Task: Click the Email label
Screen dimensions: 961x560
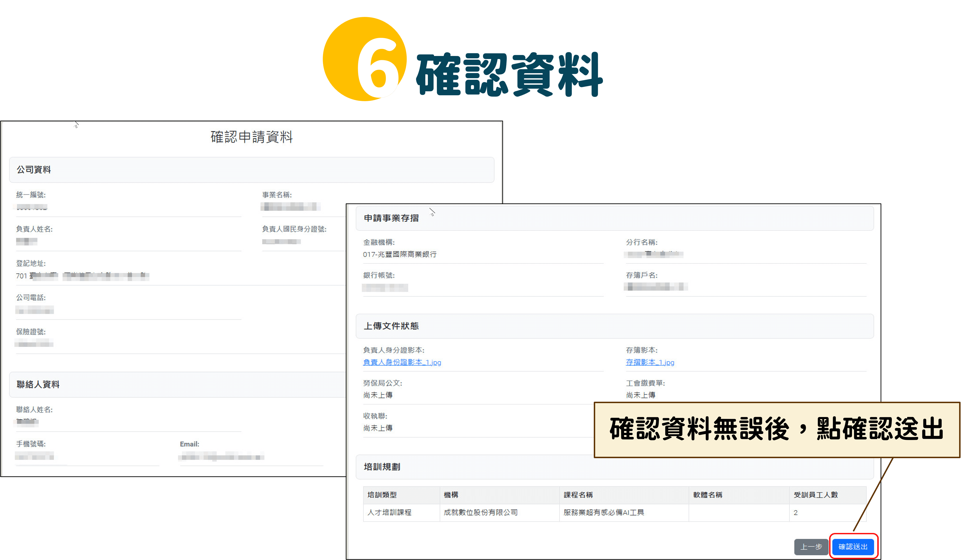Action: [x=190, y=444]
